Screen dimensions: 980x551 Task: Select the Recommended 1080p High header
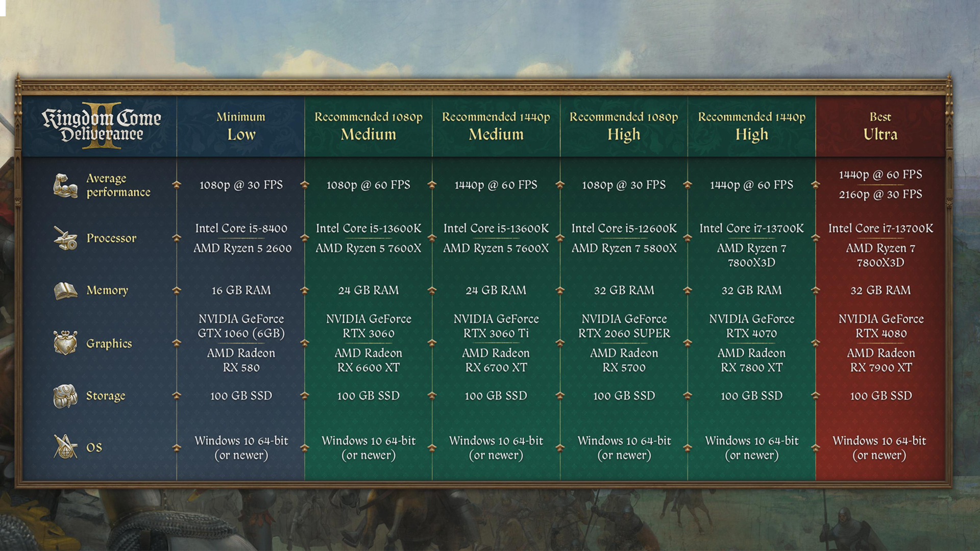pyautogui.click(x=624, y=126)
